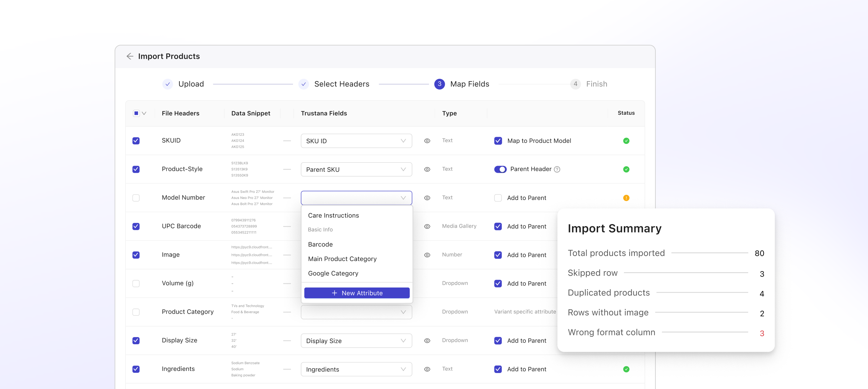Click the green status check on Product-Style row
Image resolution: width=868 pixels, height=389 pixels.
[x=626, y=169]
